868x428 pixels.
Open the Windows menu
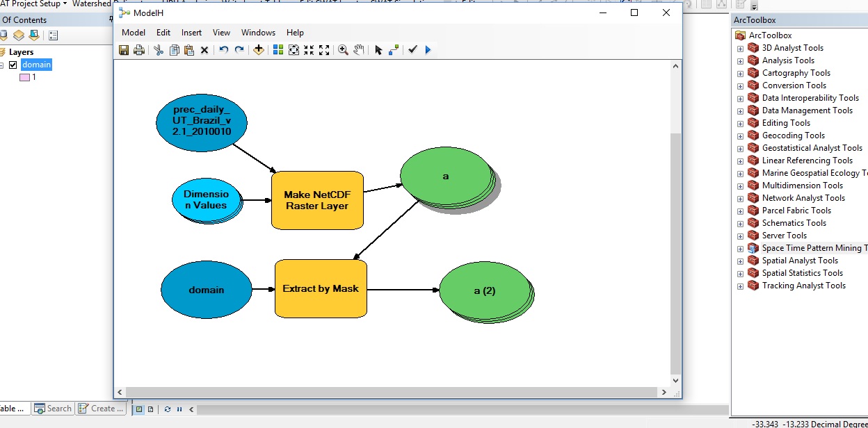click(258, 33)
